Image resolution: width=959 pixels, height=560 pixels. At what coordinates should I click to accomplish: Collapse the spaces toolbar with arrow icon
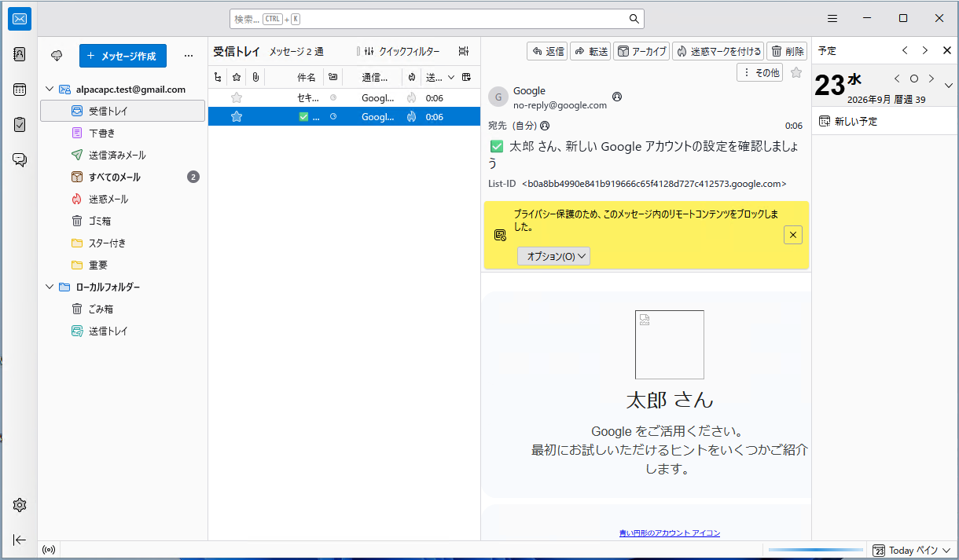[x=20, y=540]
